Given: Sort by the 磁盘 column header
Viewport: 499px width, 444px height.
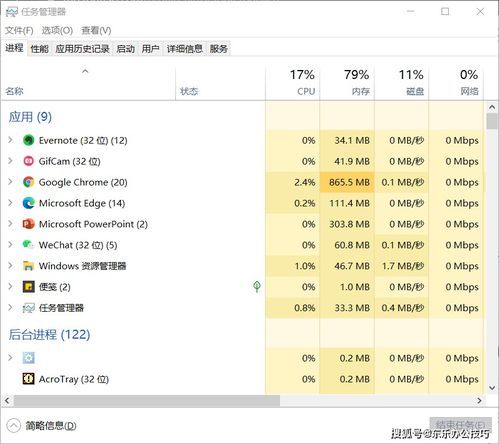Looking at the screenshot, I should 401,83.
